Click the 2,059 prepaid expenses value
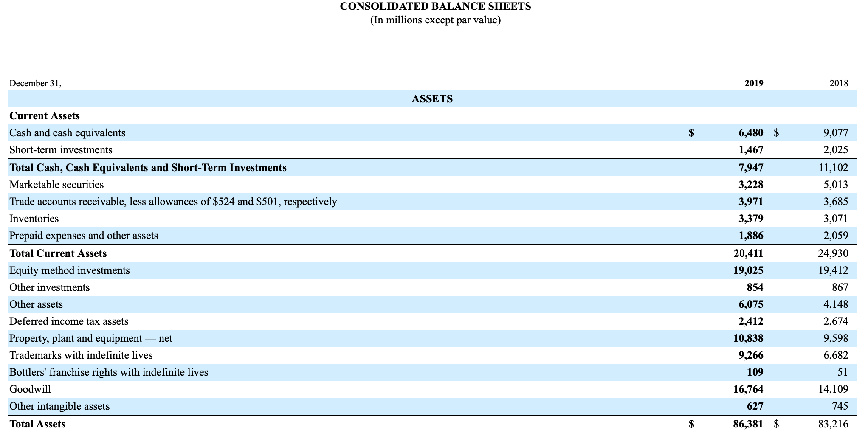 point(836,236)
